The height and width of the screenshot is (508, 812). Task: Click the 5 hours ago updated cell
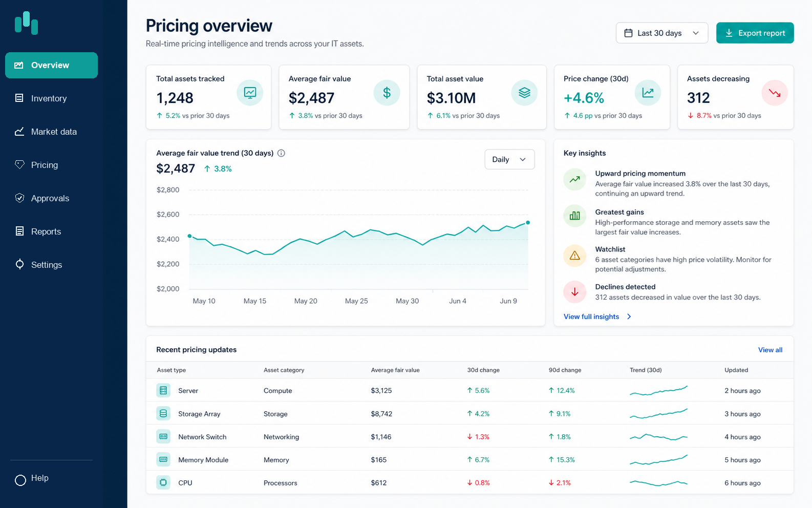[x=742, y=460]
